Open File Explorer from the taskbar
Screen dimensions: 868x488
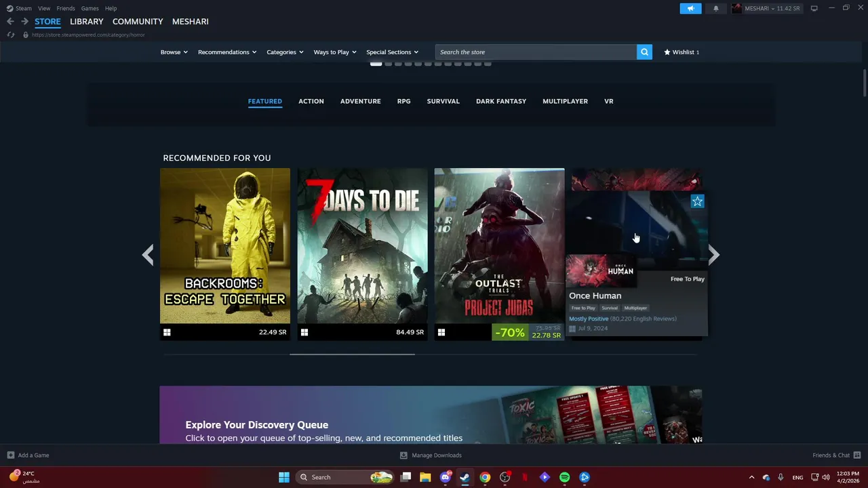[x=425, y=477]
